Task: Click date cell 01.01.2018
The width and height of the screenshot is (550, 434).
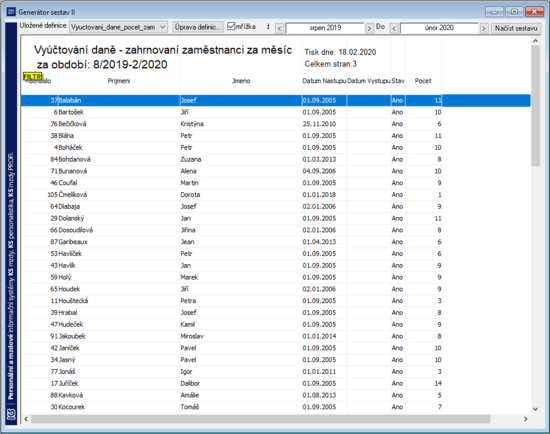Action: coord(324,195)
